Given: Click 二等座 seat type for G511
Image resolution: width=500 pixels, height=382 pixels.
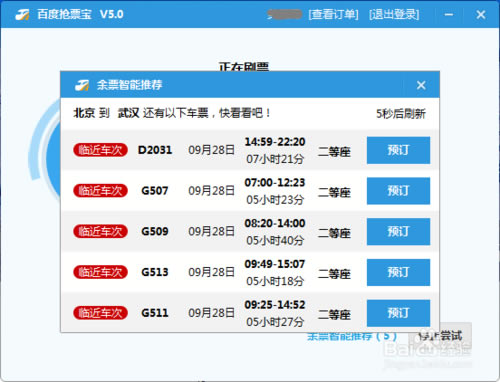Looking at the screenshot, I should click(334, 314).
